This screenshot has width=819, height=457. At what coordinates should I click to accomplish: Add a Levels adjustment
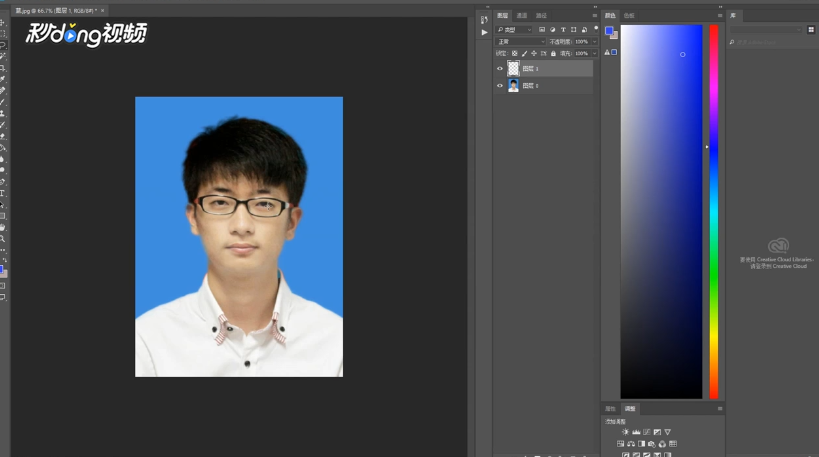coord(636,432)
